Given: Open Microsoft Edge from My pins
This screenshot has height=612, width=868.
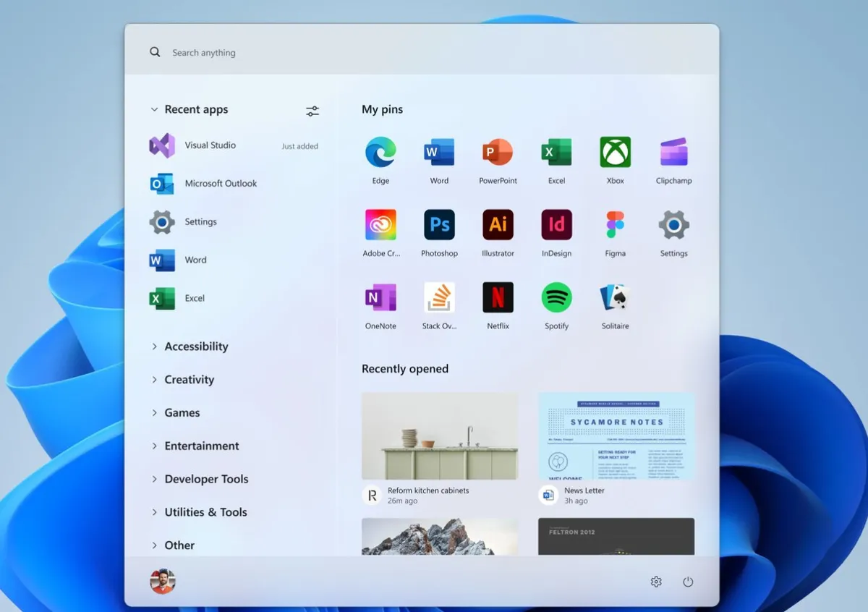Looking at the screenshot, I should coord(380,153).
